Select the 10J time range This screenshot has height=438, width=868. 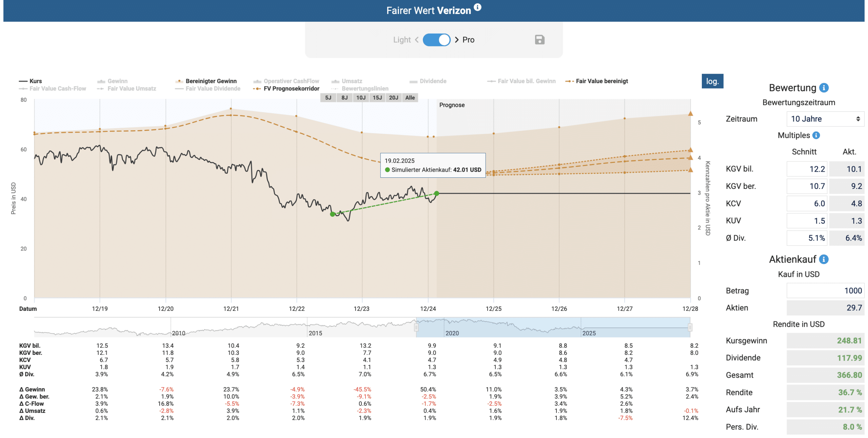point(361,98)
